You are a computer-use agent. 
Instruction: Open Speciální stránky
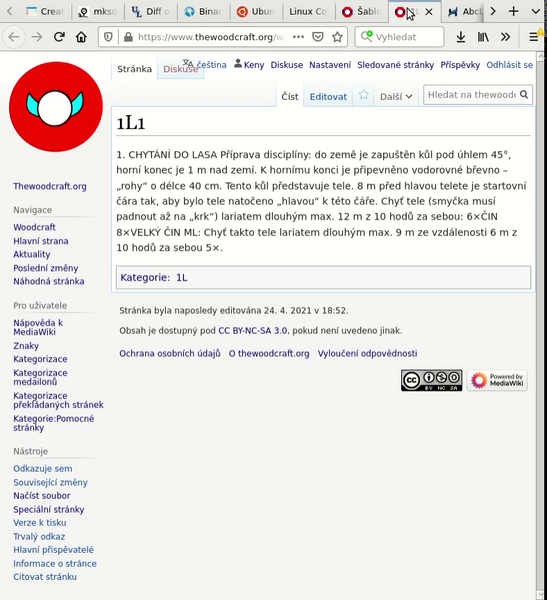[49, 510]
